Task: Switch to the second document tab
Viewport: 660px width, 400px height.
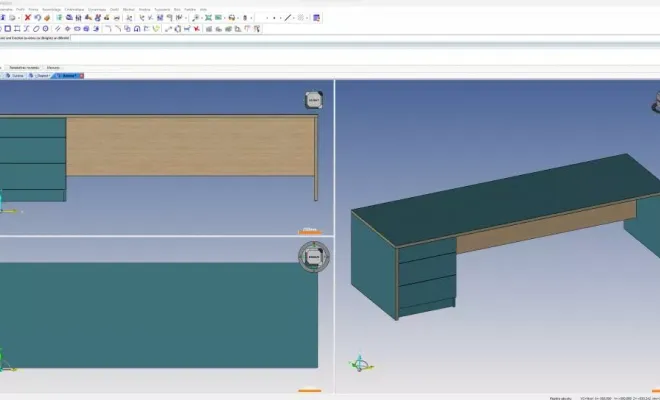Action: click(40, 76)
